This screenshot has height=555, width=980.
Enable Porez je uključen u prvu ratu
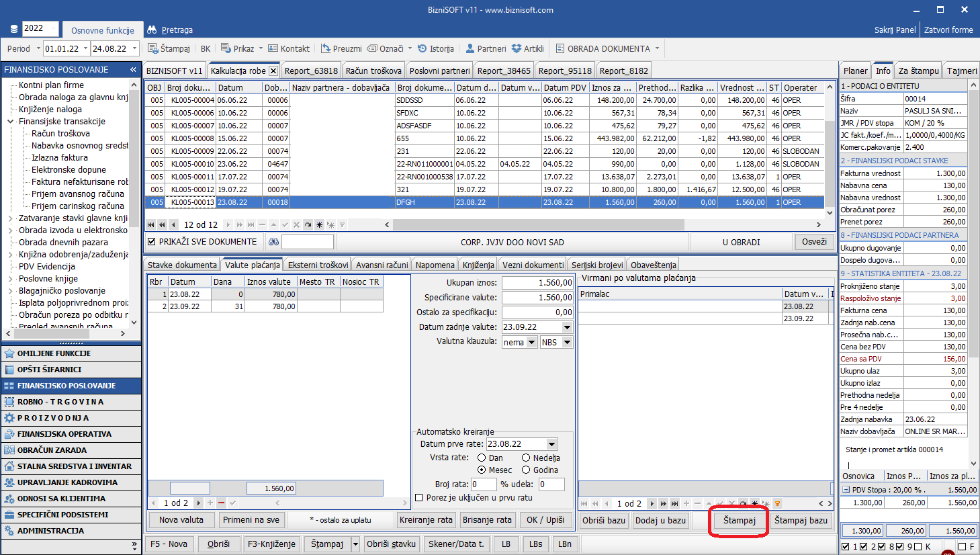pyautogui.click(x=419, y=498)
